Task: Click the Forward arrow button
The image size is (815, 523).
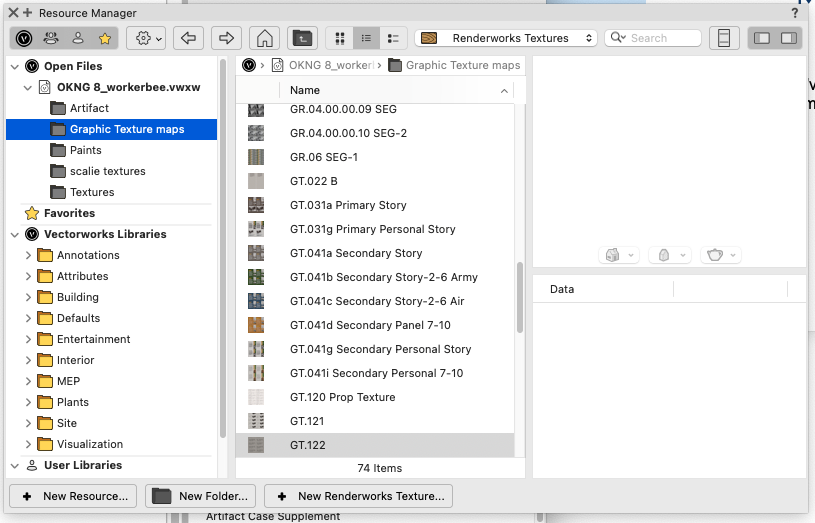Action: tap(226, 38)
